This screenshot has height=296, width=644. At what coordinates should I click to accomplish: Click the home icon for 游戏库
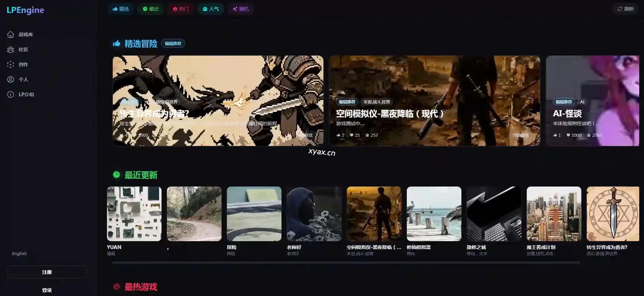click(x=11, y=34)
